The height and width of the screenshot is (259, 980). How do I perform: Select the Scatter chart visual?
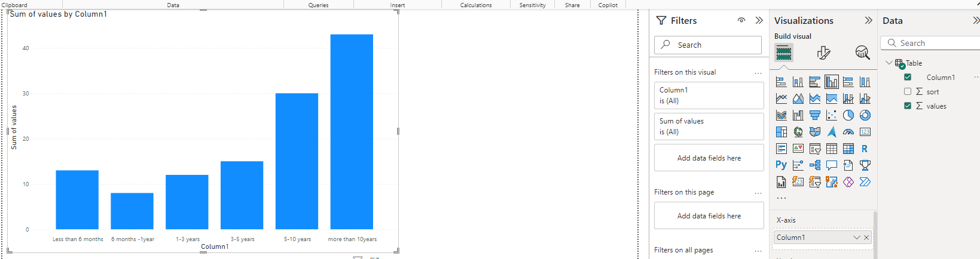832,115
